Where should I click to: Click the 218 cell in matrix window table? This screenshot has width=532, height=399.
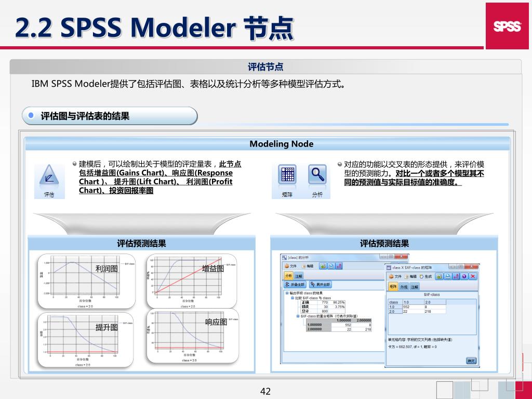tap(435, 311)
